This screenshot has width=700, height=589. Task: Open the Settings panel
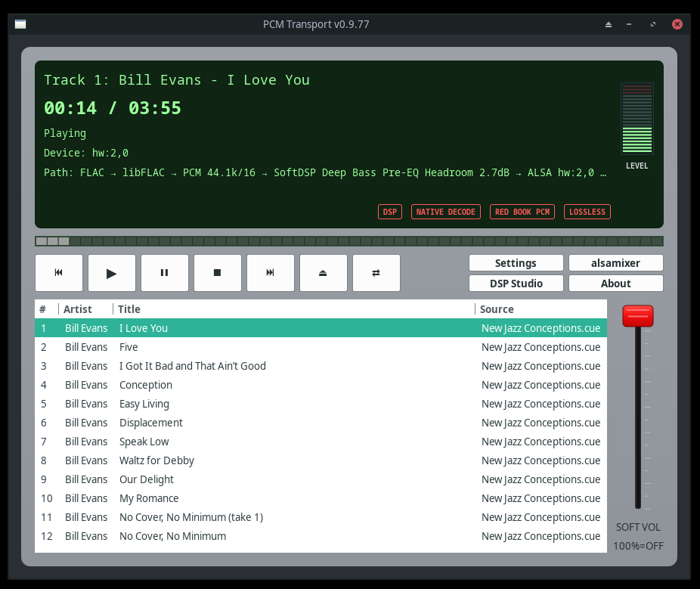(x=516, y=262)
